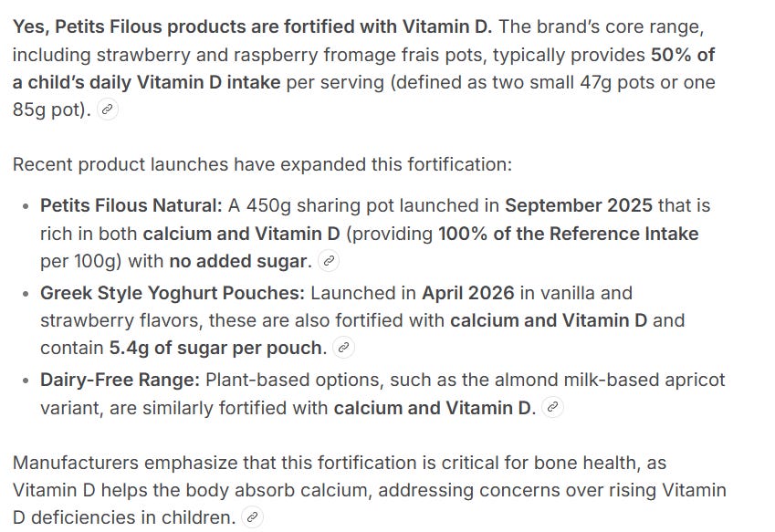Open the source link after "sugar per pouch."
This screenshot has width=775, height=532.
pos(344,348)
